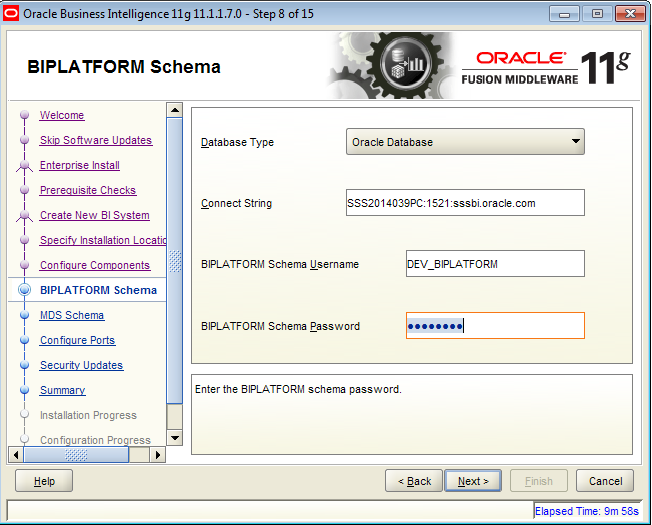Focus the BIPLATFORM Schema Username field
652x525 pixels.
point(495,264)
